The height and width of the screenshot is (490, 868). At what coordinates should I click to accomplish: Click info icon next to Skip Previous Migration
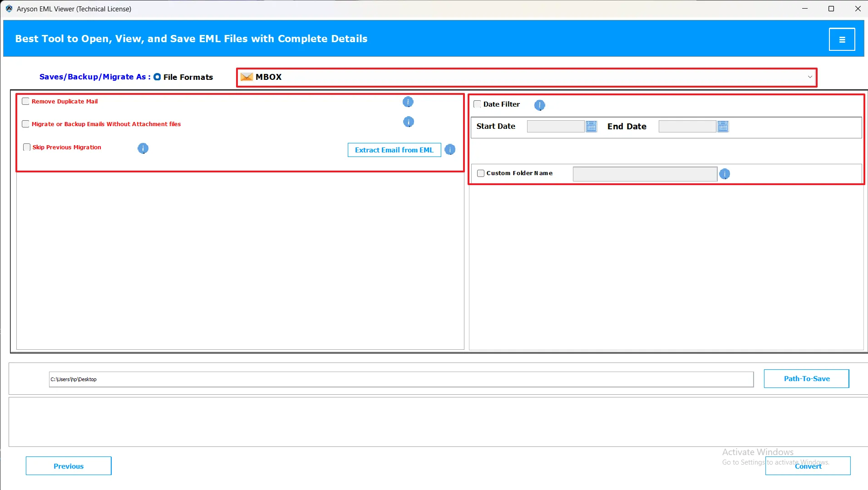[x=143, y=148]
